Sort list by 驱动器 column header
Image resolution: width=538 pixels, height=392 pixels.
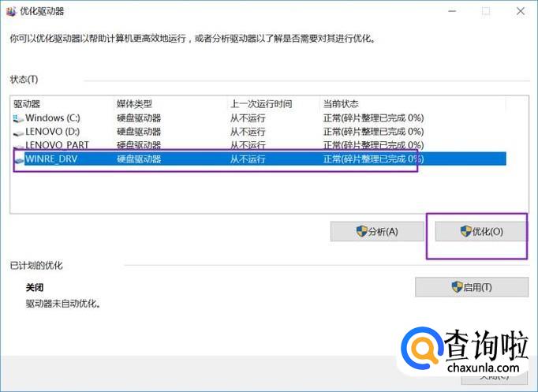(27, 104)
